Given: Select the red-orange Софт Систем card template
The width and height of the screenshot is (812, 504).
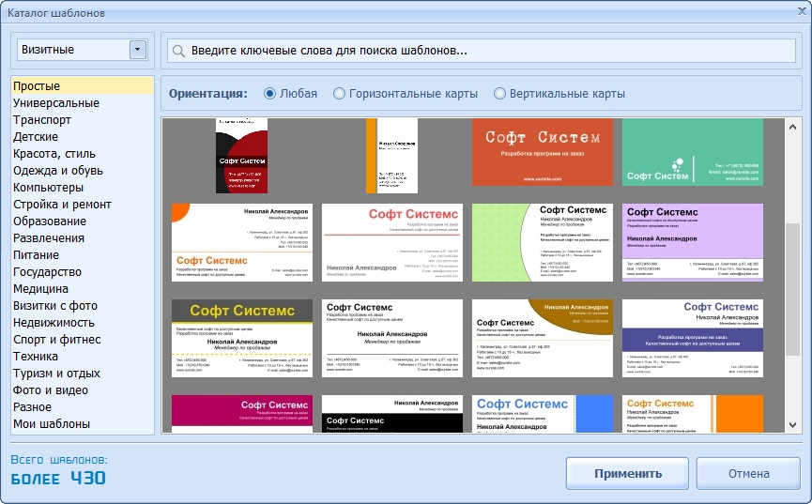Looking at the screenshot, I should pos(542,152).
